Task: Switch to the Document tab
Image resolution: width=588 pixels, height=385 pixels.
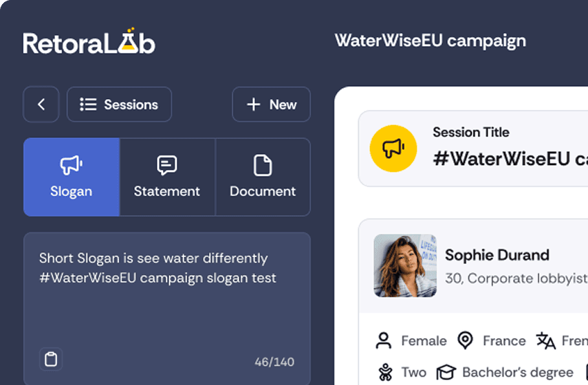Action: [263, 177]
